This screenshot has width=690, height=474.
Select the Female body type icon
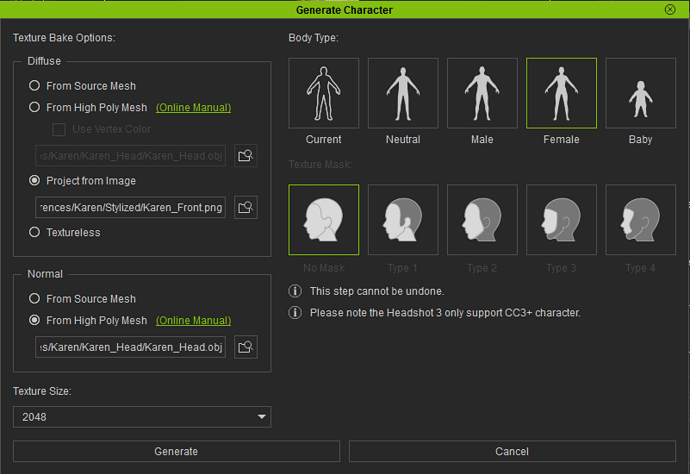pyautogui.click(x=562, y=93)
